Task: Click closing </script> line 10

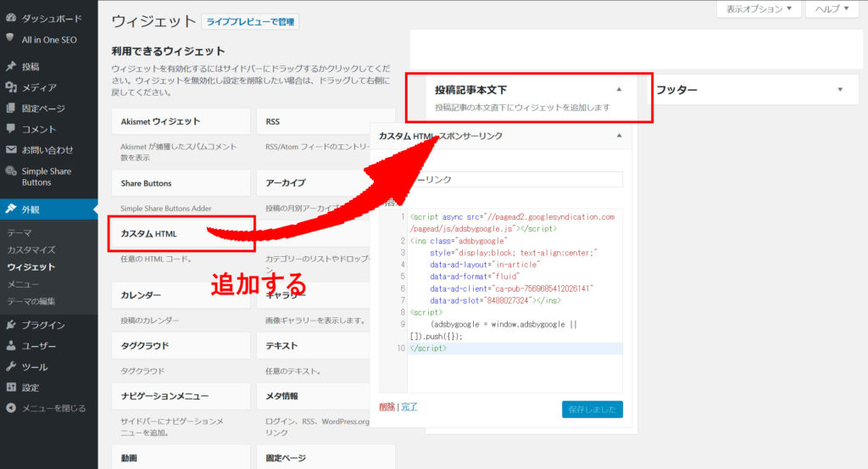Action: tap(428, 349)
